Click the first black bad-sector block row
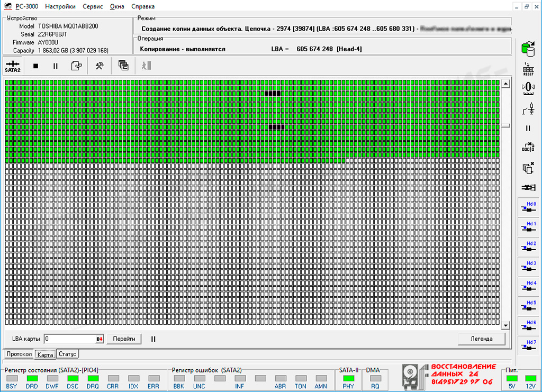Image resolution: width=542 pixels, height=392 pixels. tap(273, 93)
